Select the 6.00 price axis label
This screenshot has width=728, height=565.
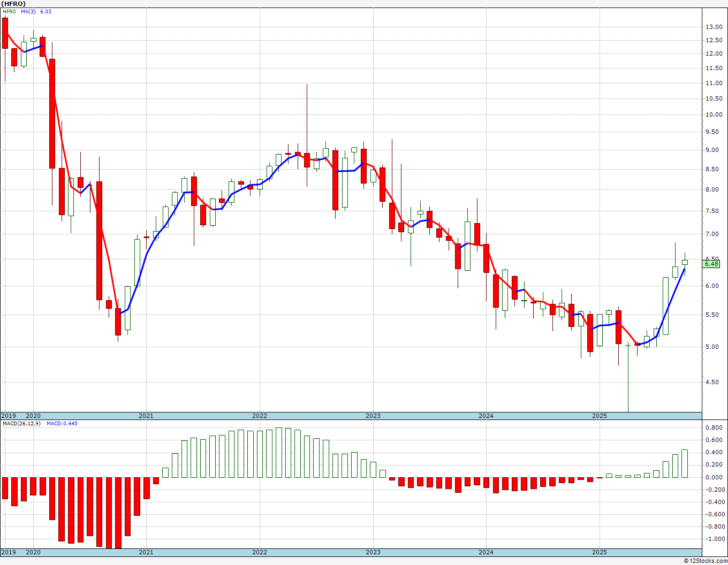pyautogui.click(x=712, y=286)
